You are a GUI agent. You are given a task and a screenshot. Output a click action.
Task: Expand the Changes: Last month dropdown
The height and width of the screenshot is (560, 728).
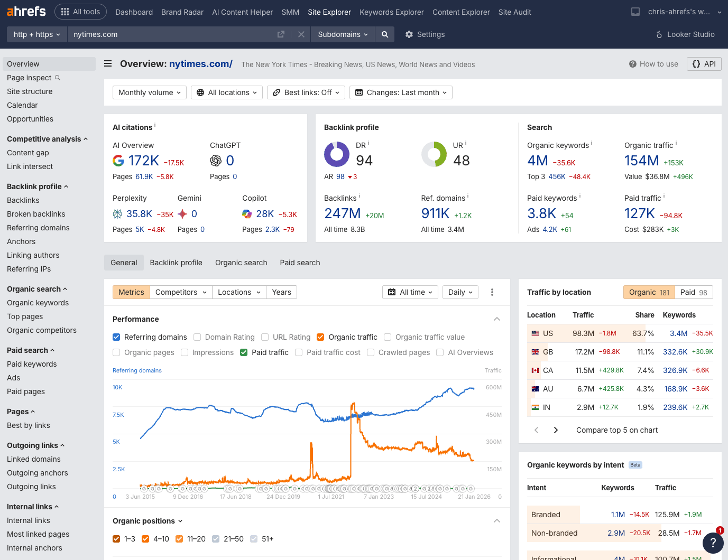[400, 92]
